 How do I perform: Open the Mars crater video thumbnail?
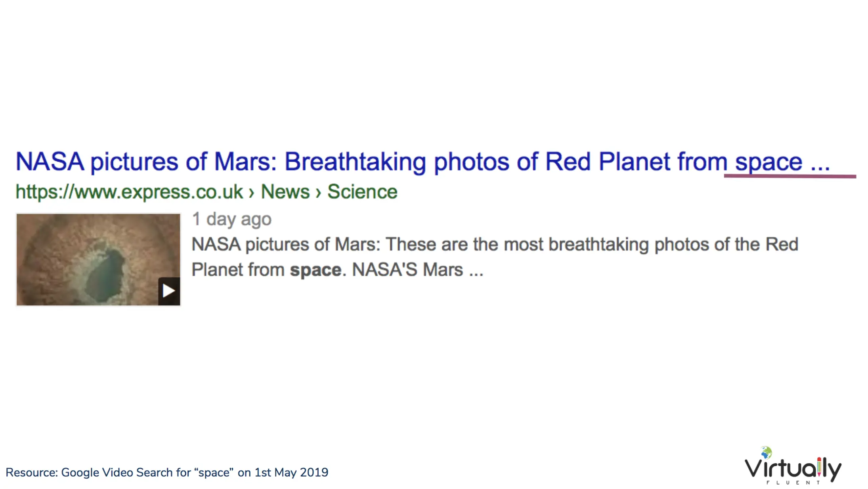point(98,260)
